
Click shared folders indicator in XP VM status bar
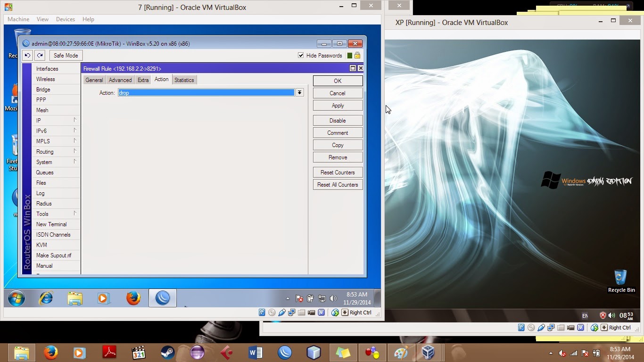click(561, 328)
